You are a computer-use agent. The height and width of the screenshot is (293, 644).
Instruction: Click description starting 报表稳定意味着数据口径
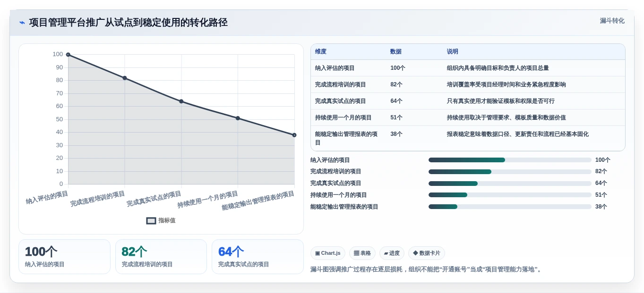[x=518, y=134]
